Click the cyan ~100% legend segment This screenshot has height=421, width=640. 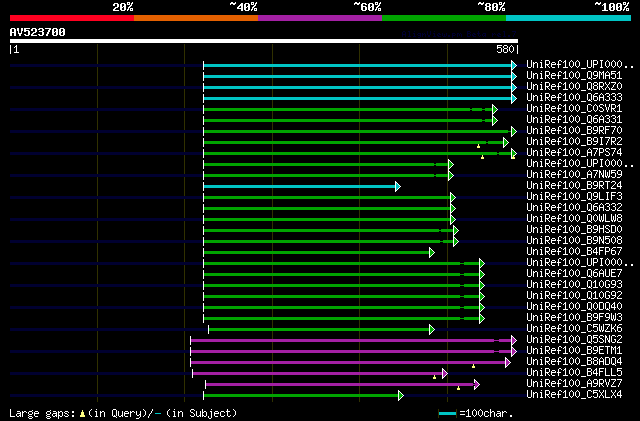(x=569, y=18)
